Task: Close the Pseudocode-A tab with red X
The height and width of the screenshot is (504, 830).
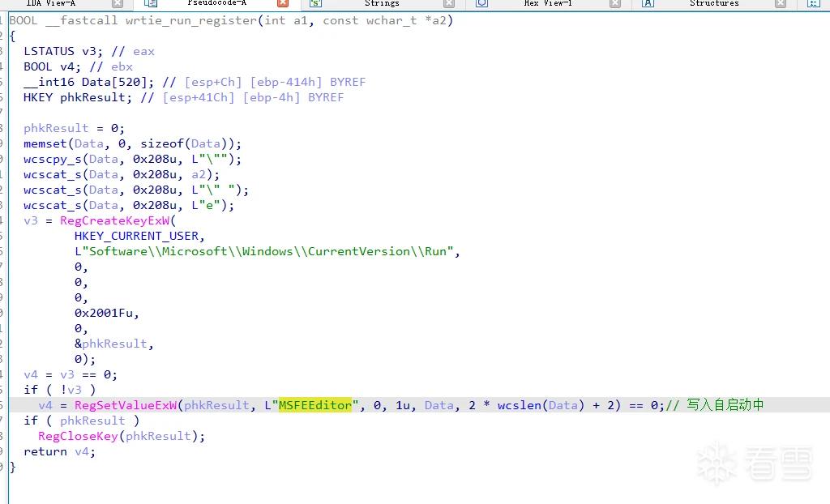Action: [x=283, y=3]
